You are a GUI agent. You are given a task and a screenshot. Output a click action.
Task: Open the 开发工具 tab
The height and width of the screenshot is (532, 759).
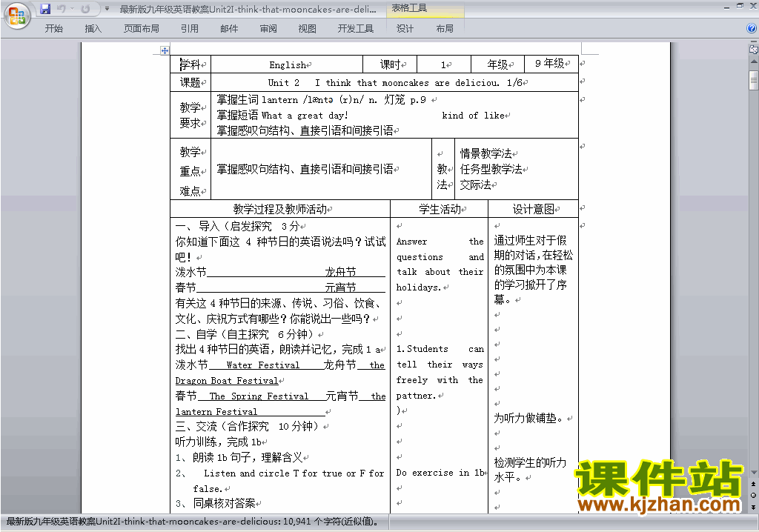(x=356, y=29)
